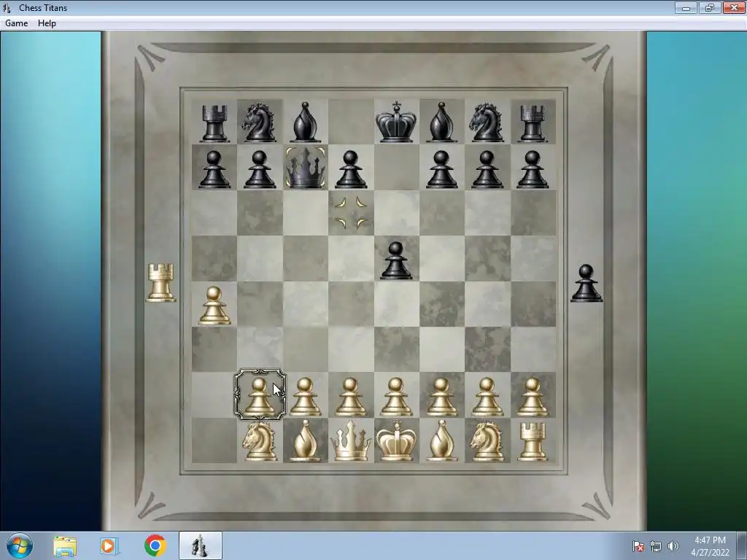747x560 pixels.
Task: Select the white king on e1
Action: (x=396, y=440)
